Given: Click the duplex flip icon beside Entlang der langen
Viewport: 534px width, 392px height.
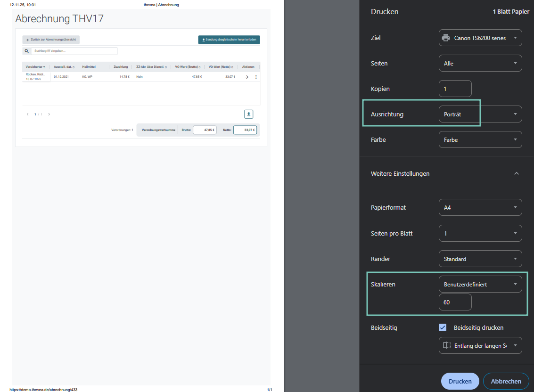Looking at the screenshot, I should pos(447,345).
